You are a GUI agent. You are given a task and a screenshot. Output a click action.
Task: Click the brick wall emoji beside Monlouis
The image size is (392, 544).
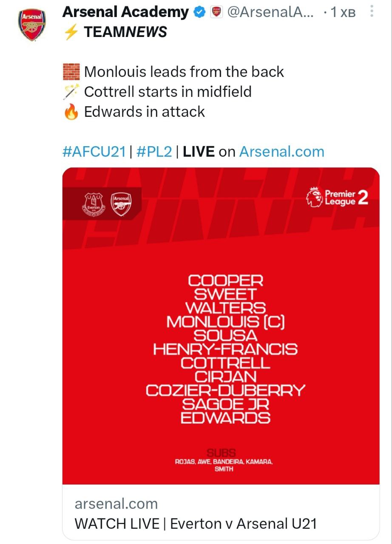tap(71, 72)
